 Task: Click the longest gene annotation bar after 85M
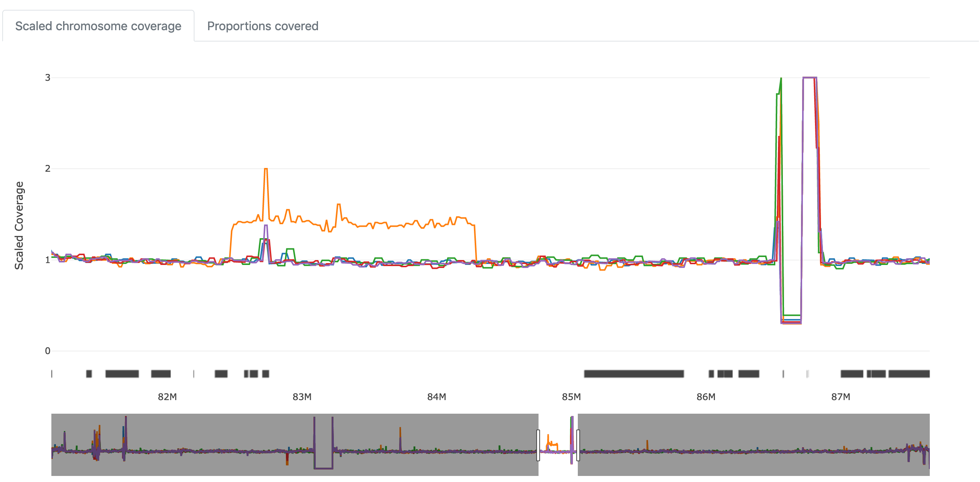point(634,374)
